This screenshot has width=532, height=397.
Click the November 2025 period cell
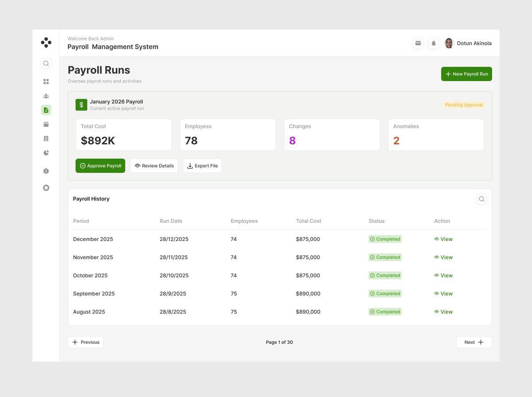pyautogui.click(x=93, y=257)
